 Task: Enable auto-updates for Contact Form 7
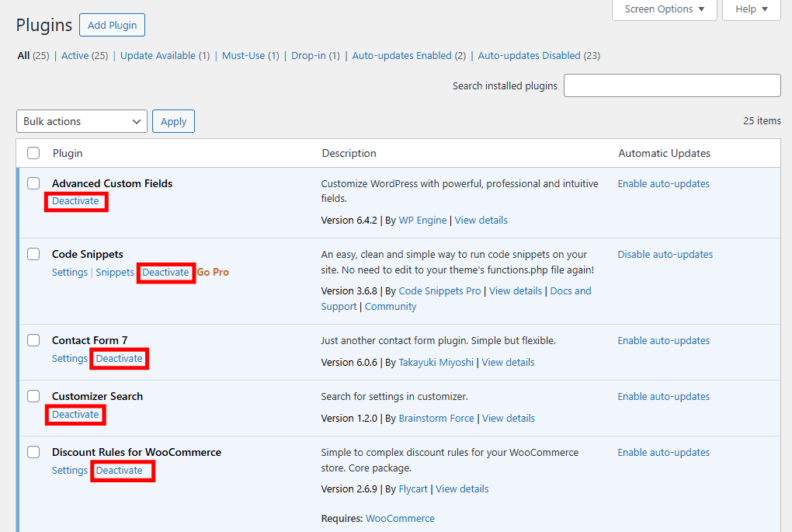663,341
